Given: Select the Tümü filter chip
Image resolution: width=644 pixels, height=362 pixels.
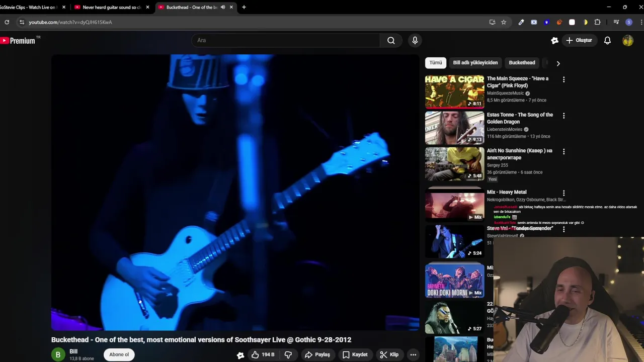Looking at the screenshot, I should tap(436, 63).
